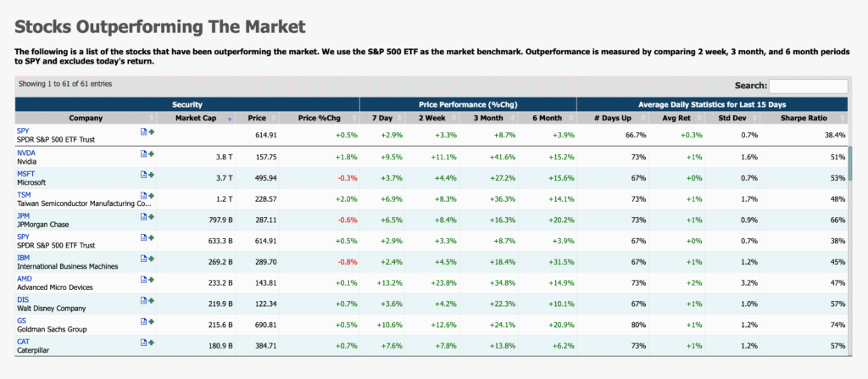
Task: Click the green plus icon for NVDA
Action: pos(151,153)
